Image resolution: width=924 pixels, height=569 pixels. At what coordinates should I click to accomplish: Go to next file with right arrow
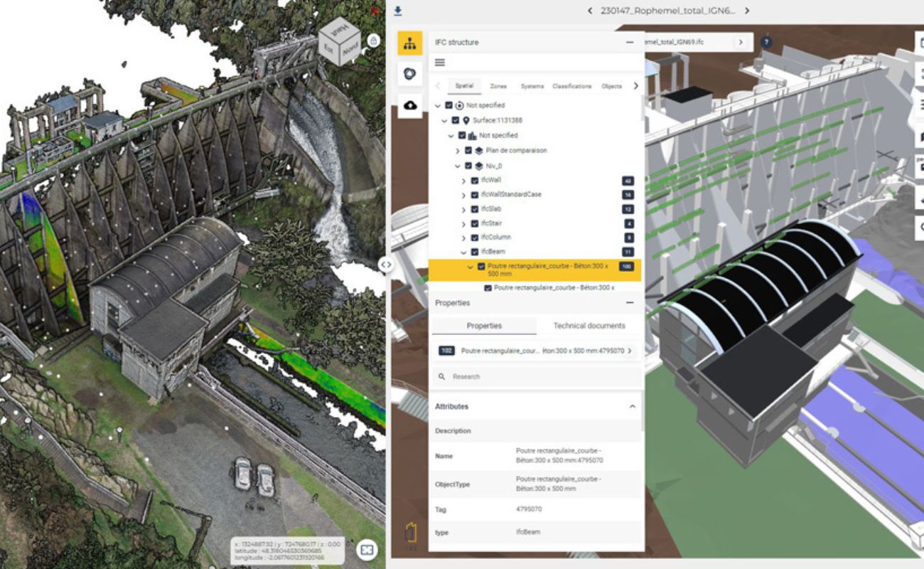coord(746,11)
